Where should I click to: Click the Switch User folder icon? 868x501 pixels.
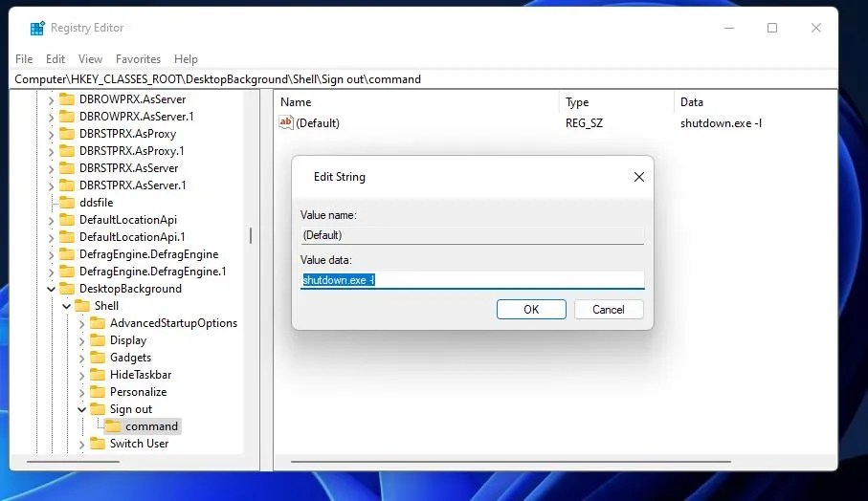[x=98, y=443]
